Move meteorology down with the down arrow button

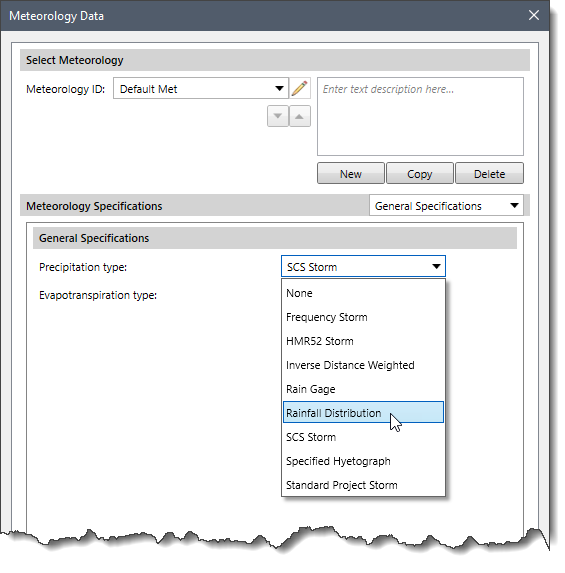(x=278, y=116)
